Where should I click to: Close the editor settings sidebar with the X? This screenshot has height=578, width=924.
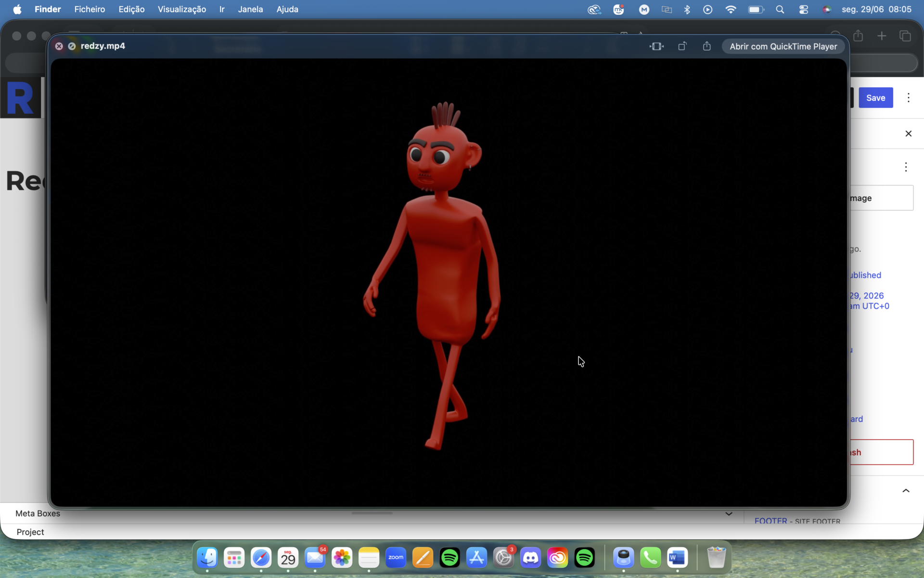[x=908, y=133]
